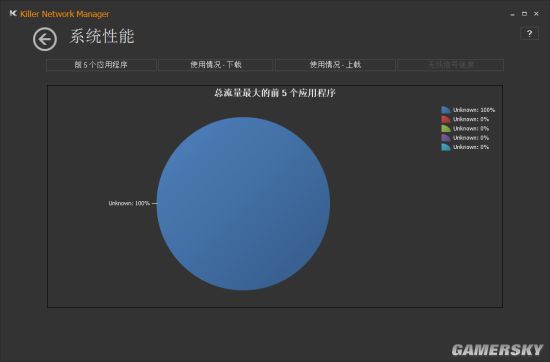Screen dimensions: 550x362
Task: Click the green legend swatch
Action: (x=446, y=128)
